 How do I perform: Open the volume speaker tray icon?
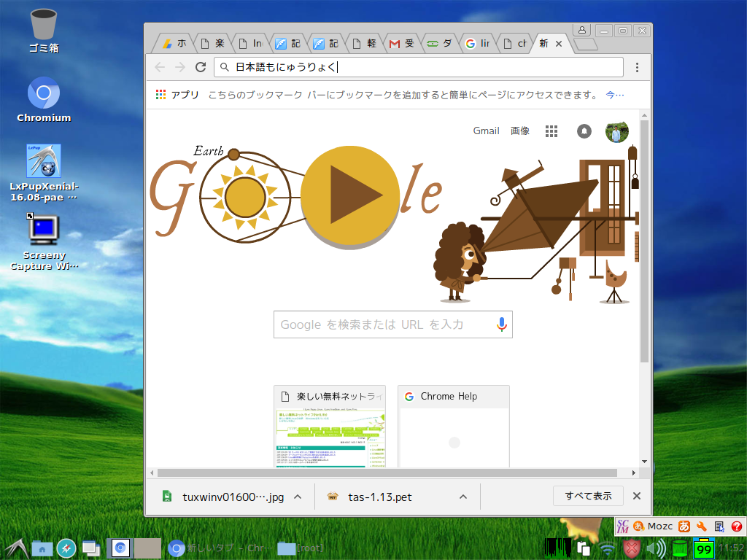tap(656, 548)
